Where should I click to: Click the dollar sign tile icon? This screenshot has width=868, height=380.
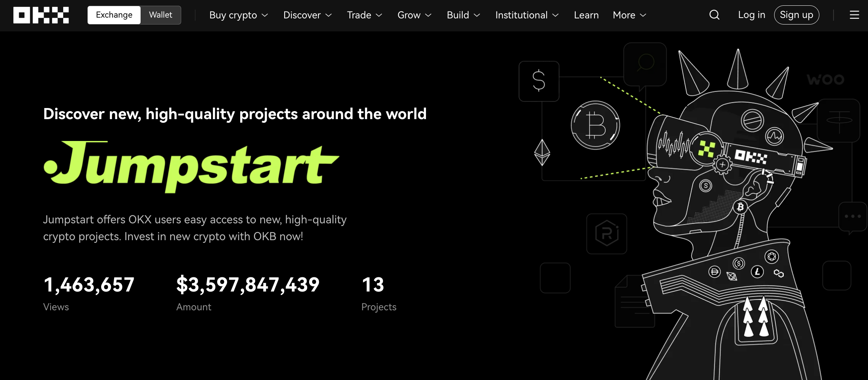[539, 81]
